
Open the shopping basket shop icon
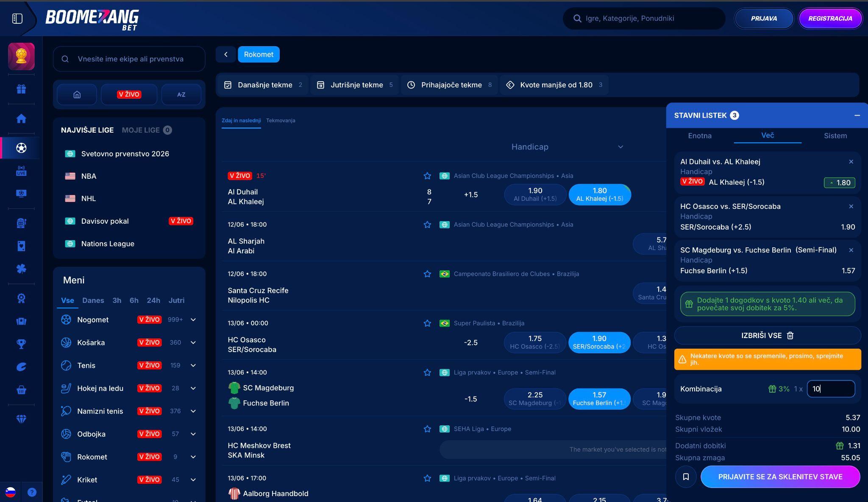pos(21,390)
